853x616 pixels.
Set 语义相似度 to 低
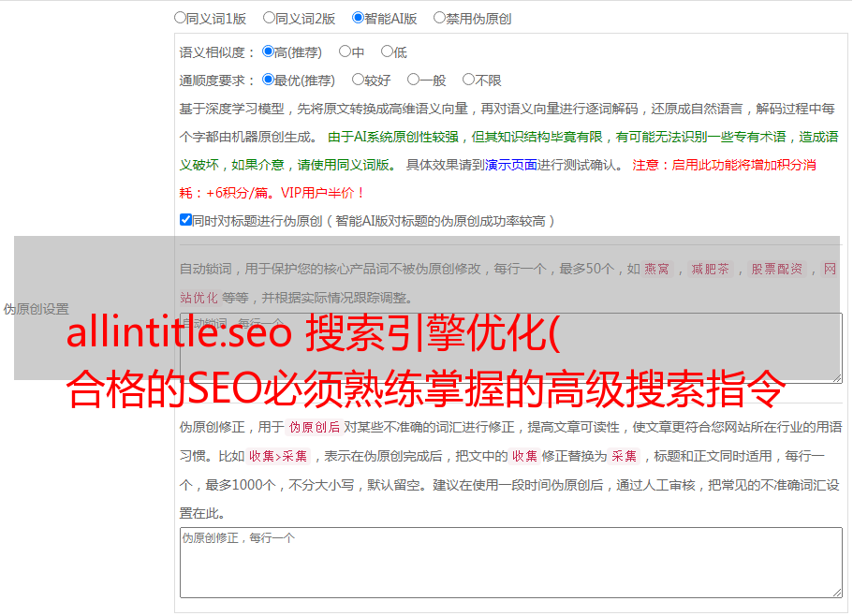click(387, 51)
